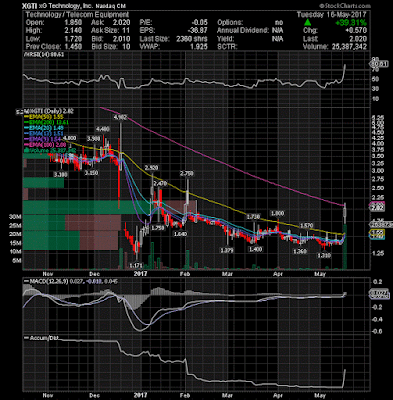The image size is (393, 400).
Task: Click the XGTI ticker symbol in the header
Action: point(29,6)
